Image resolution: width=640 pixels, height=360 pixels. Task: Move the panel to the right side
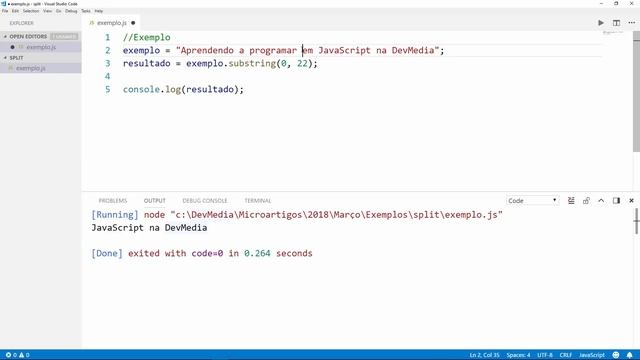(x=616, y=200)
